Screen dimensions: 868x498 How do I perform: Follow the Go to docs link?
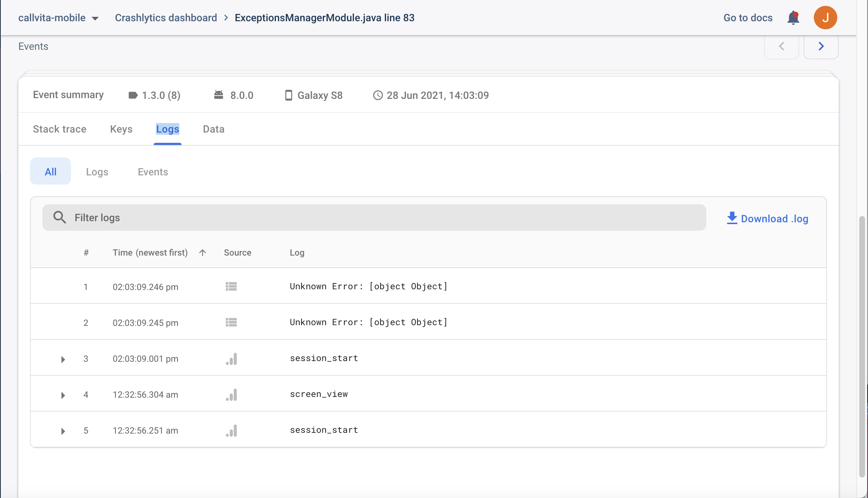coord(747,18)
